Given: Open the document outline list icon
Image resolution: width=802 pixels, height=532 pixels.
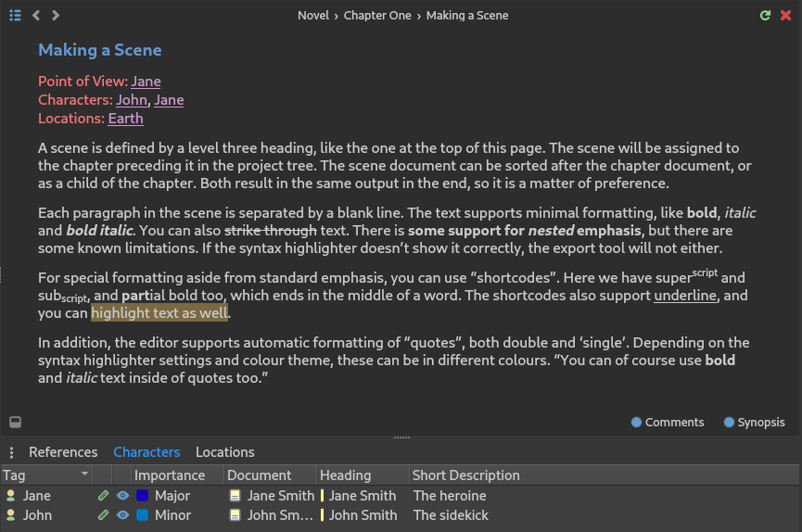Looking at the screenshot, I should [16, 16].
